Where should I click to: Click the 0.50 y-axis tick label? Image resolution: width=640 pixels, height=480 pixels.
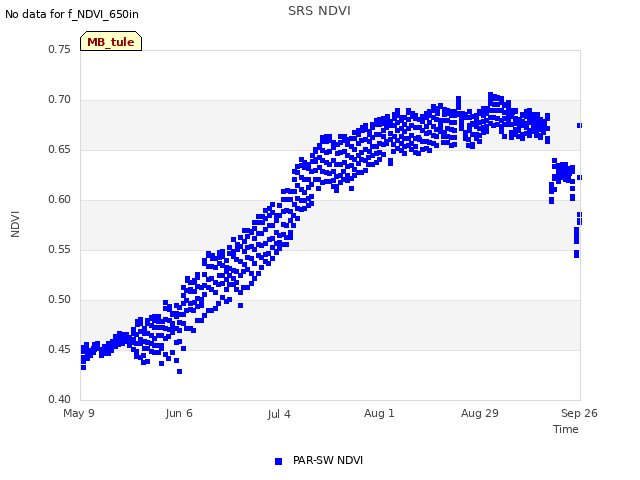click(60, 300)
